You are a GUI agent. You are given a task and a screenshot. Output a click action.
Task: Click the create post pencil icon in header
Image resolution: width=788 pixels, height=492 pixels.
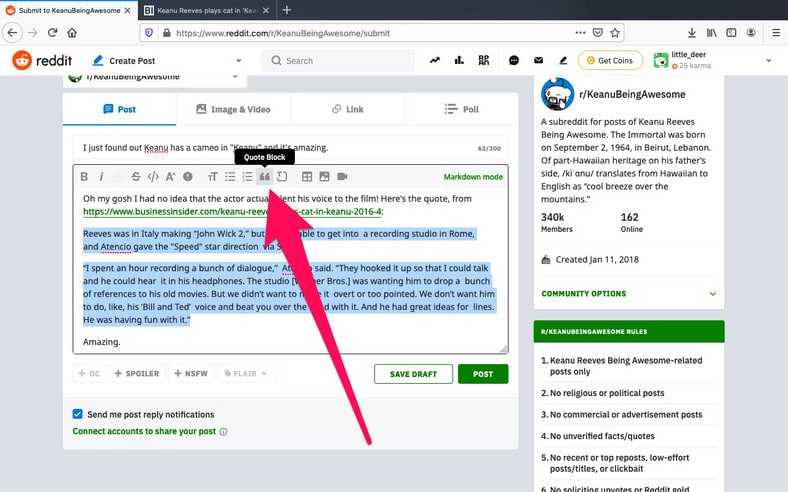coord(563,60)
